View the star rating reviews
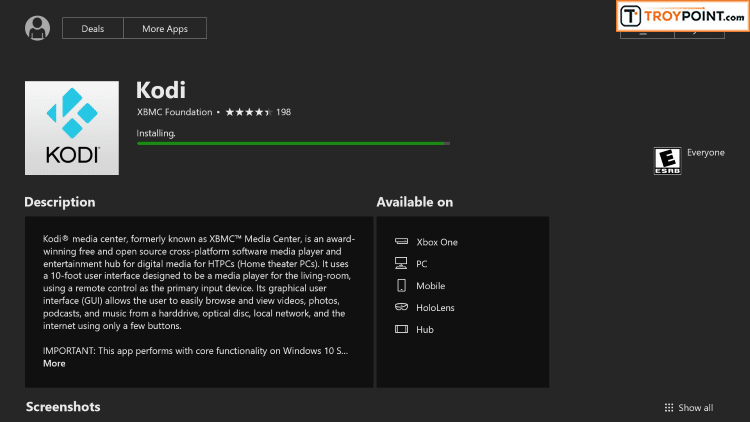The image size is (750, 422). click(249, 112)
